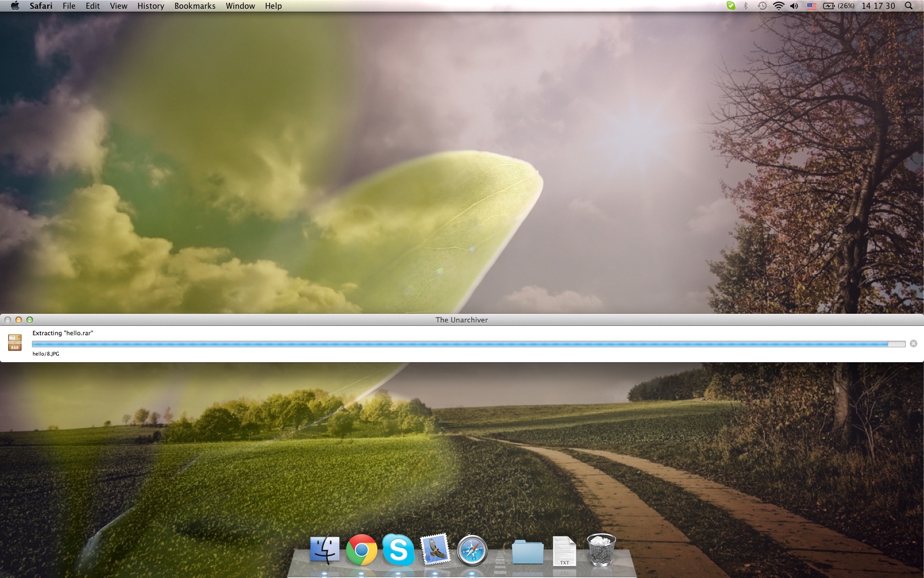Open the File menu
This screenshot has width=924, height=578.
[x=69, y=6]
